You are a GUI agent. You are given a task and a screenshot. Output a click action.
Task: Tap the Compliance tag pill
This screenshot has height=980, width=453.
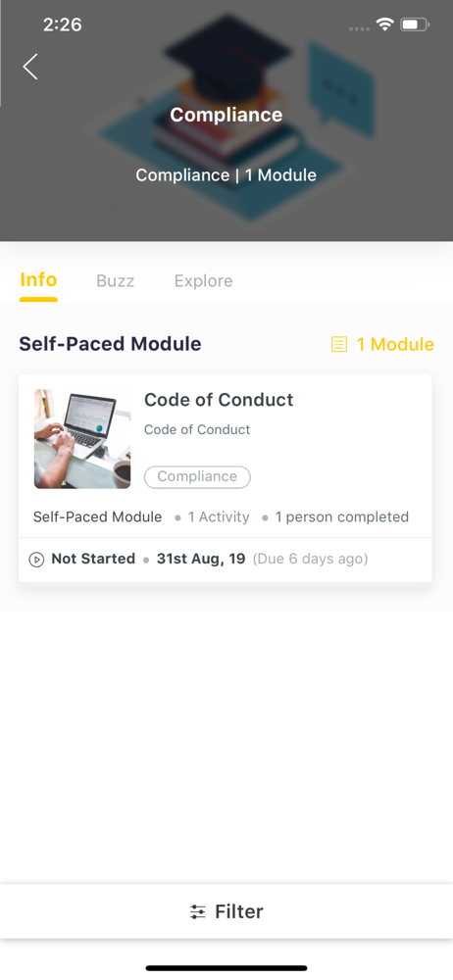click(x=197, y=477)
